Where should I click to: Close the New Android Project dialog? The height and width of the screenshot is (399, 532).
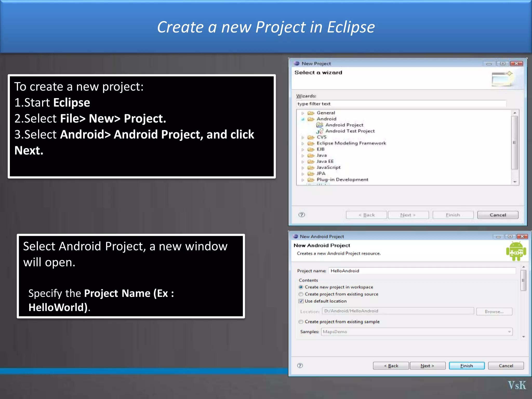522,237
